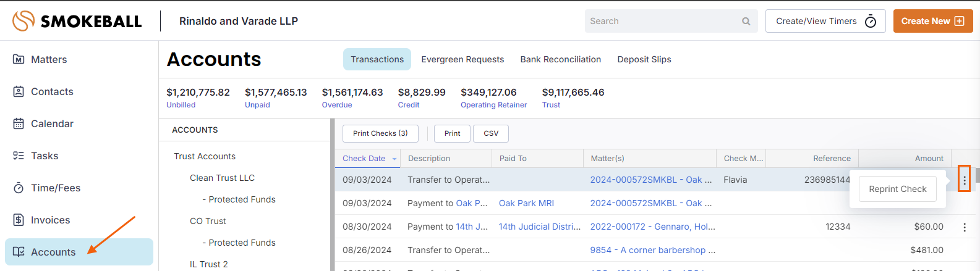Open Time/Fees in the sidebar
This screenshot has width=980, height=271.
(x=79, y=188)
